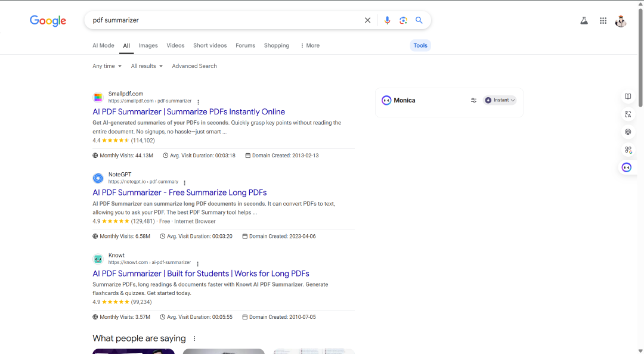Open AI PDF Summarizer Smallpdf result link
Screen dimensions: 644x354
188,111
